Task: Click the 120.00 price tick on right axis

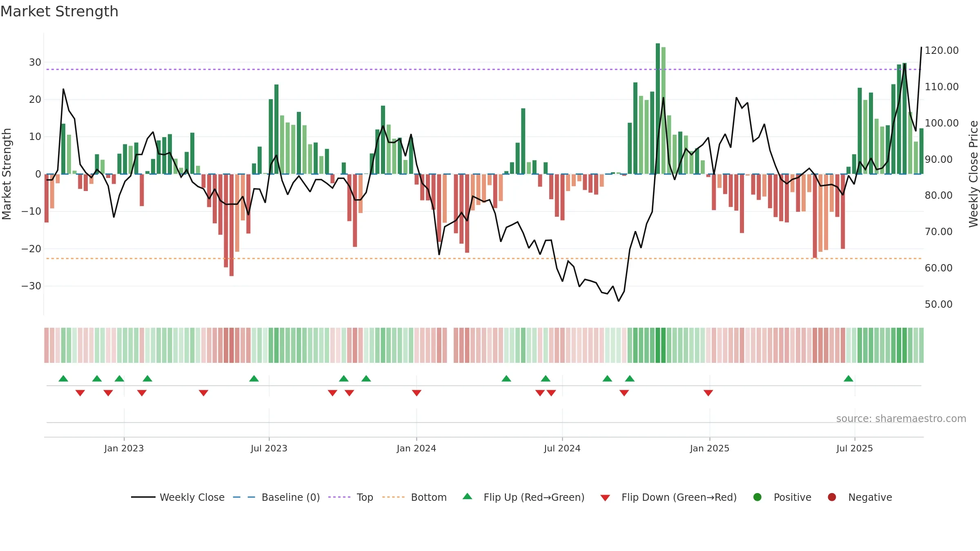Action: tap(942, 51)
